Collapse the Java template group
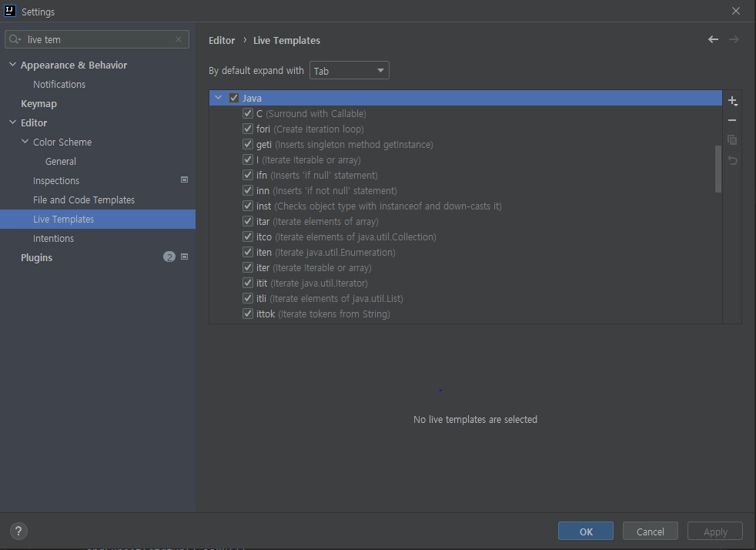Screen dimensions: 756x550 218,98
